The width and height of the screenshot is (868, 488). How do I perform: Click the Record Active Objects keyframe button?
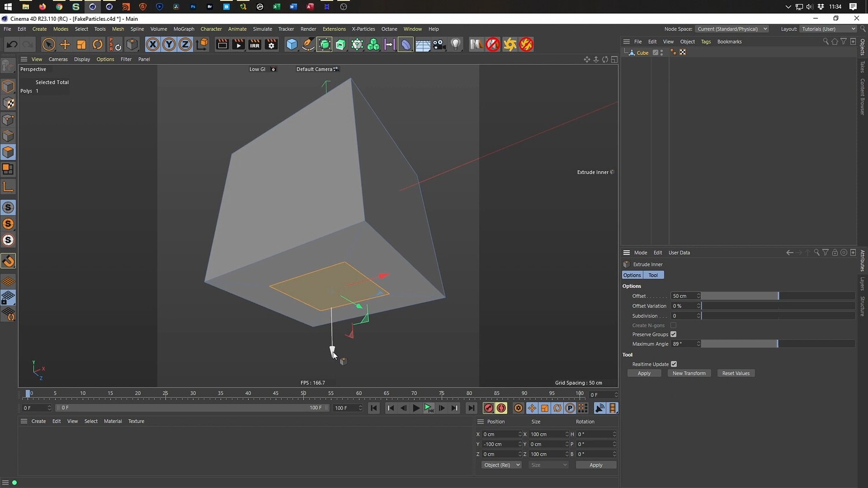(488, 408)
